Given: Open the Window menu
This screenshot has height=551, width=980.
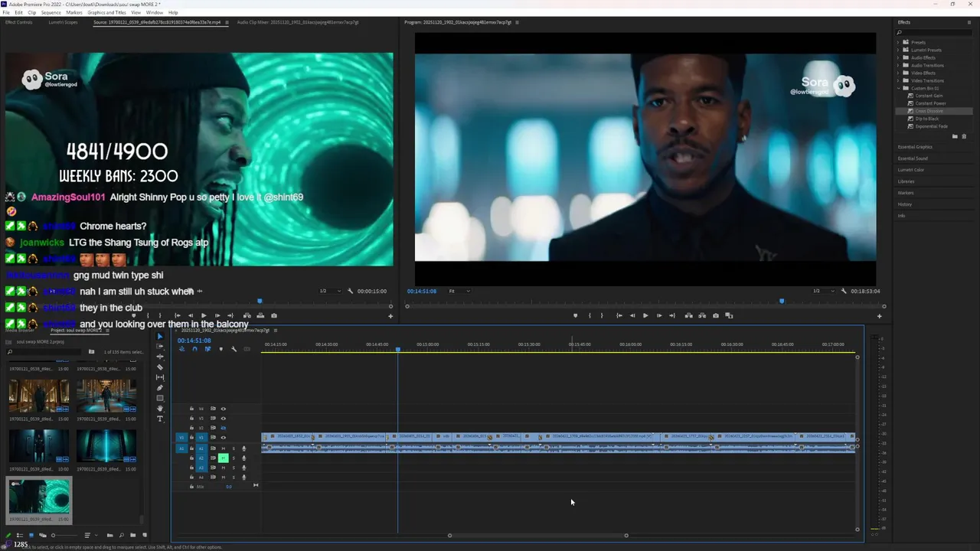Looking at the screenshot, I should [x=154, y=12].
